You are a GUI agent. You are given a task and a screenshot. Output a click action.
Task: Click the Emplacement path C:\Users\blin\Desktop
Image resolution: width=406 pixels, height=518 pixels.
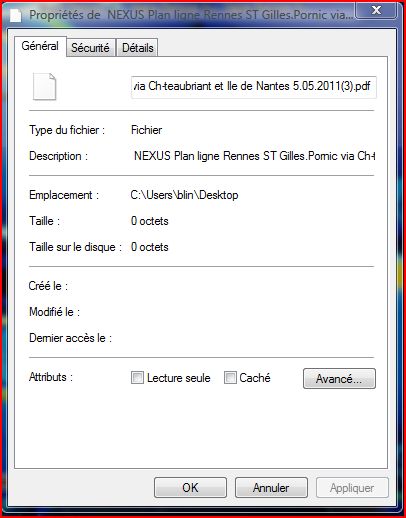(x=184, y=195)
